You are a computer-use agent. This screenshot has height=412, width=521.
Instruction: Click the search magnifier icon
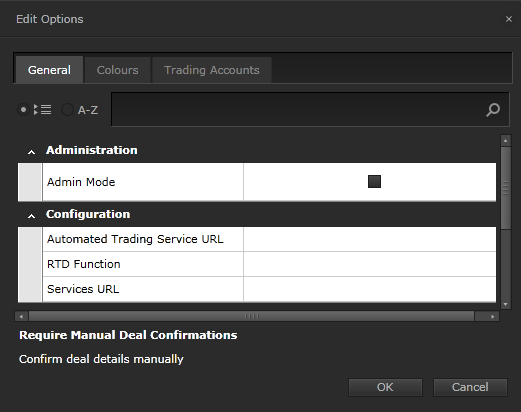pyautogui.click(x=493, y=110)
